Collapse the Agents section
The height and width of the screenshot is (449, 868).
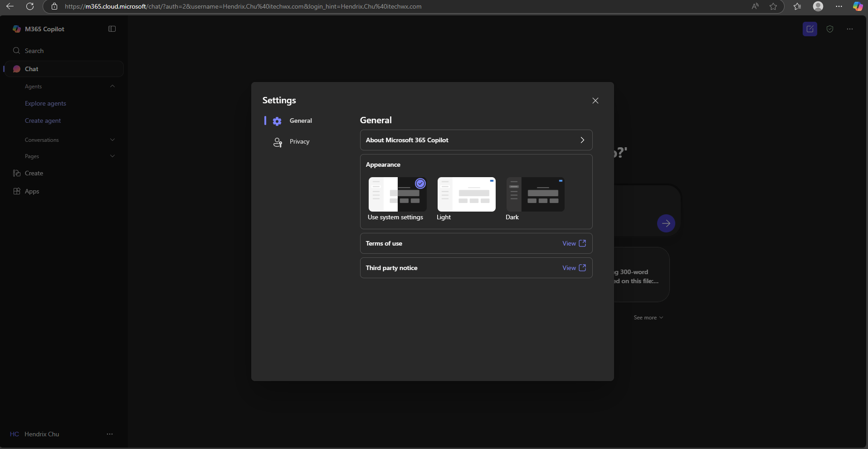click(x=112, y=87)
